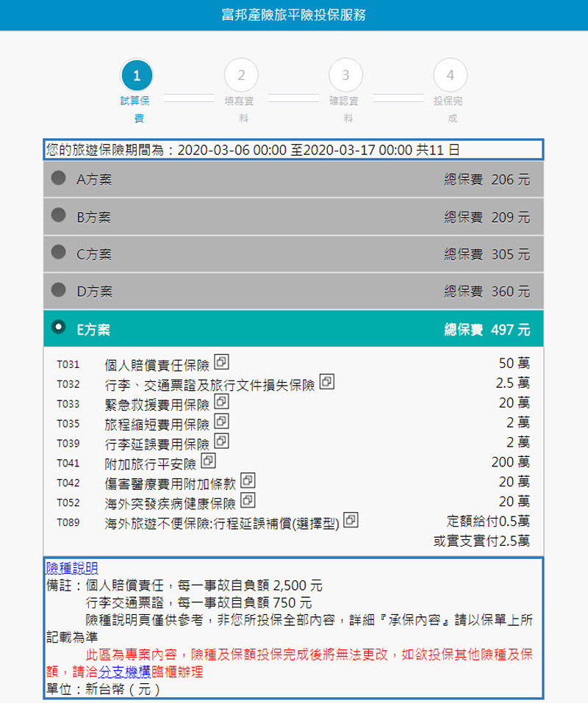Click the T052 code label
The image size is (588, 703).
coord(68,502)
